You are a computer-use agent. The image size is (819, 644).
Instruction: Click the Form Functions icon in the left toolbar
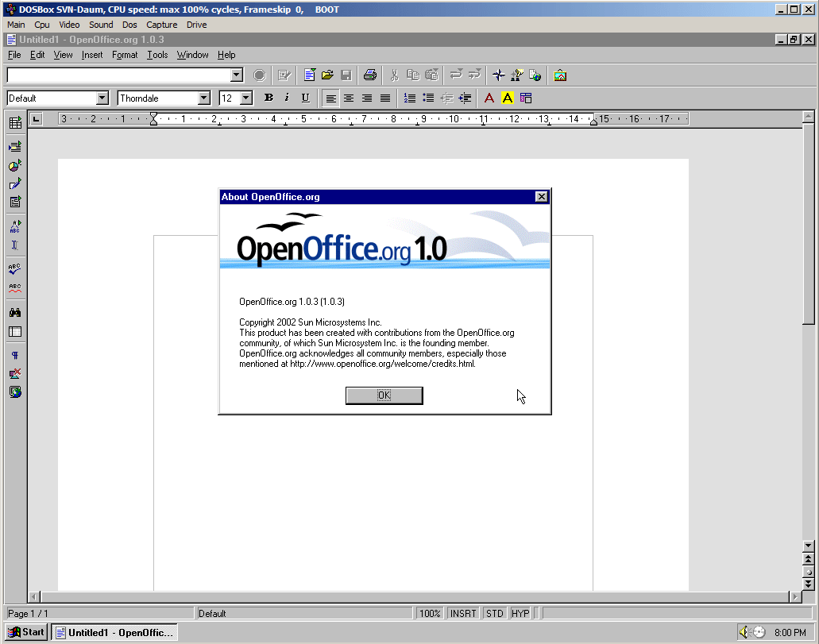click(x=15, y=202)
